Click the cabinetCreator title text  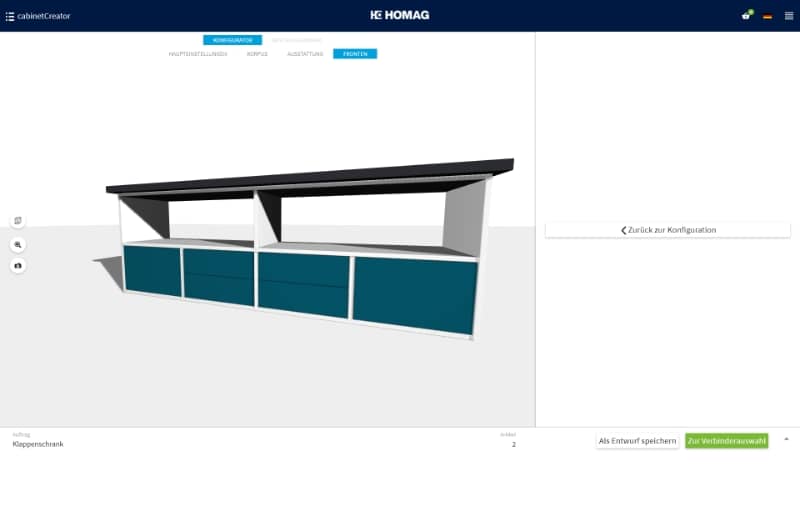coord(44,16)
